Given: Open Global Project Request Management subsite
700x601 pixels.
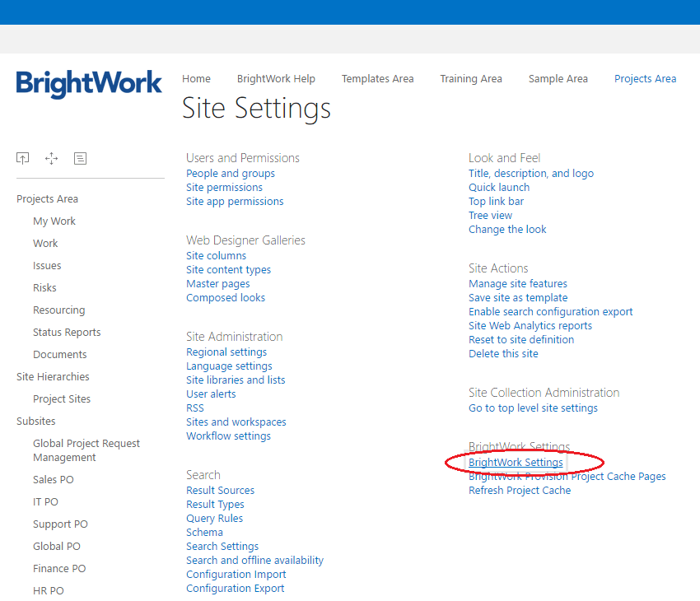Looking at the screenshot, I should [x=86, y=450].
